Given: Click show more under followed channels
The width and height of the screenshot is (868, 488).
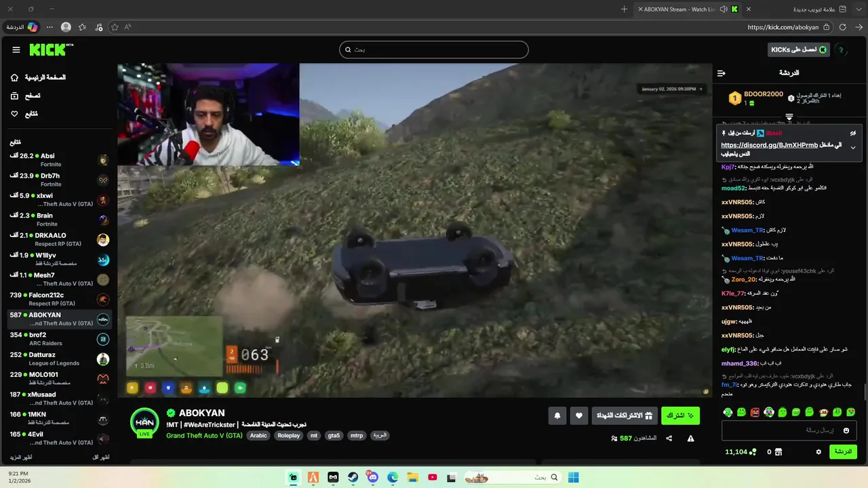Looking at the screenshot, I should tap(20, 457).
